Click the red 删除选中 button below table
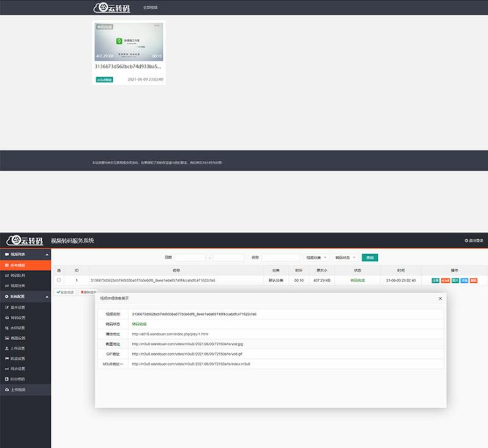 coord(89,292)
